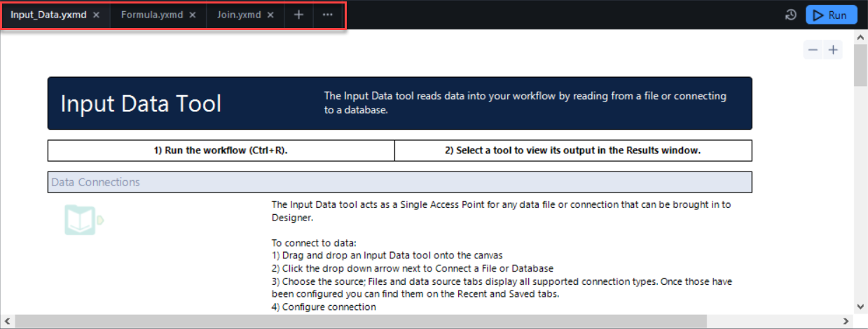Click the Input Data Tool title banner
The height and width of the screenshot is (329, 868).
399,104
